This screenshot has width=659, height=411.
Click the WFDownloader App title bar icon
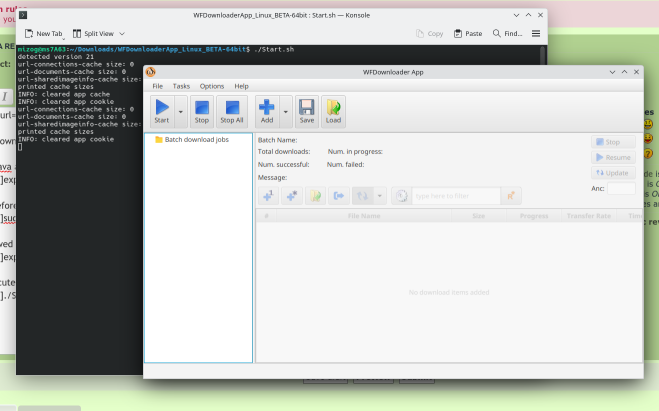click(x=150, y=72)
